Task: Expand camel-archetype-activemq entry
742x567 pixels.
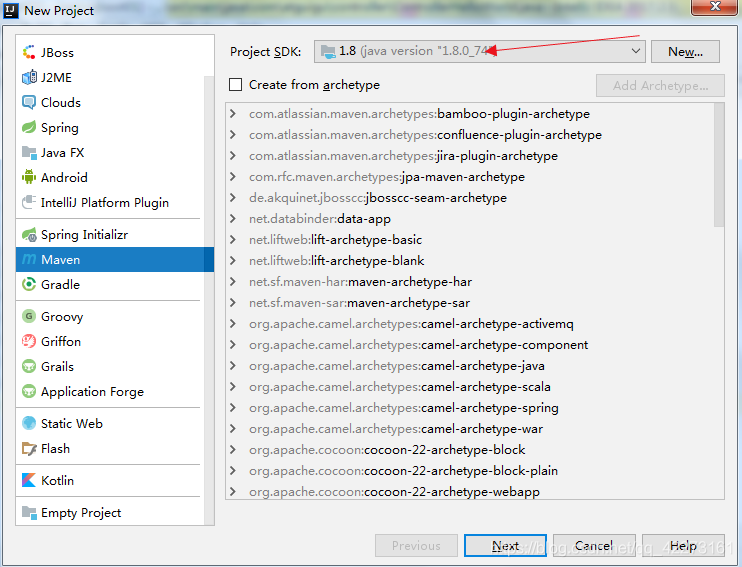Action: pyautogui.click(x=233, y=324)
